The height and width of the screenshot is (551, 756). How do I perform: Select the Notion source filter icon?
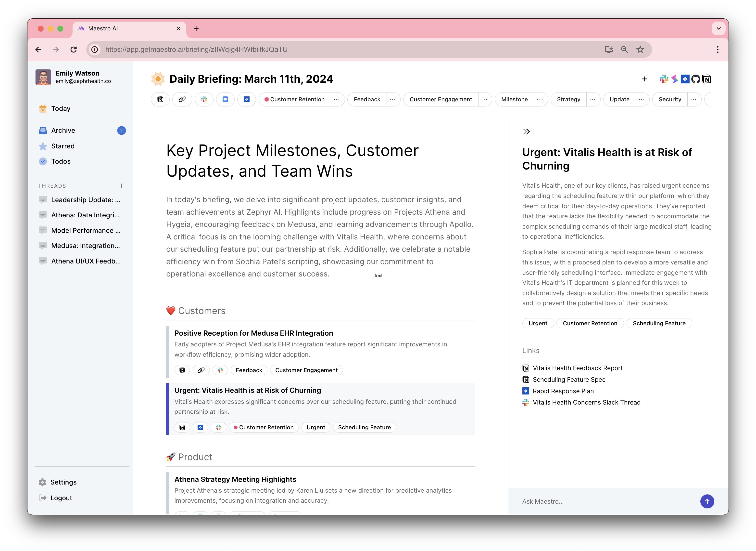tap(160, 99)
